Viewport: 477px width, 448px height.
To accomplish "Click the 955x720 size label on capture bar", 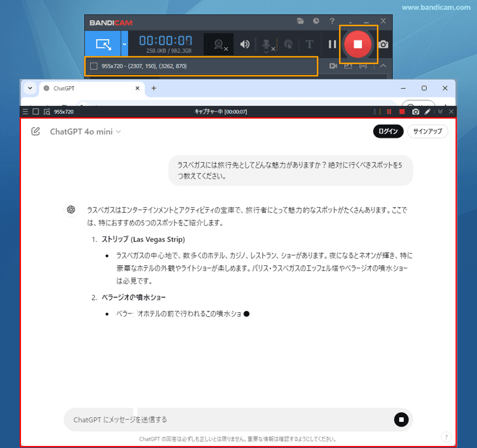I will [x=64, y=112].
